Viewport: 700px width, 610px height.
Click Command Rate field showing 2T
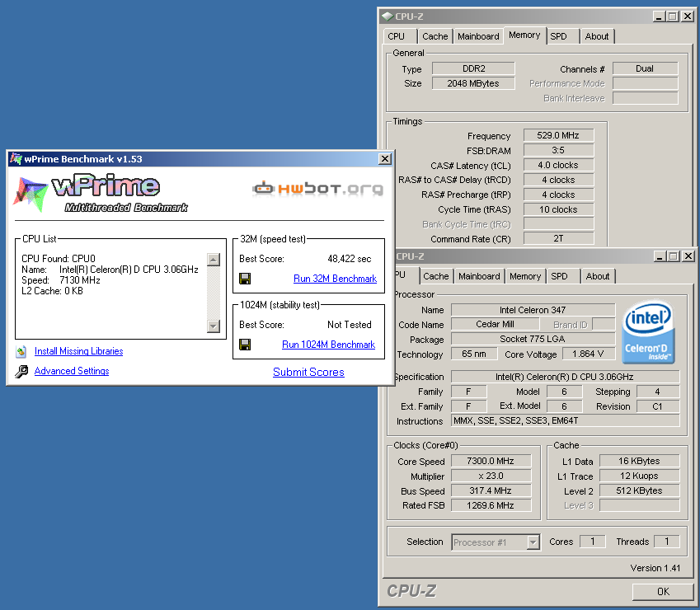click(558, 239)
